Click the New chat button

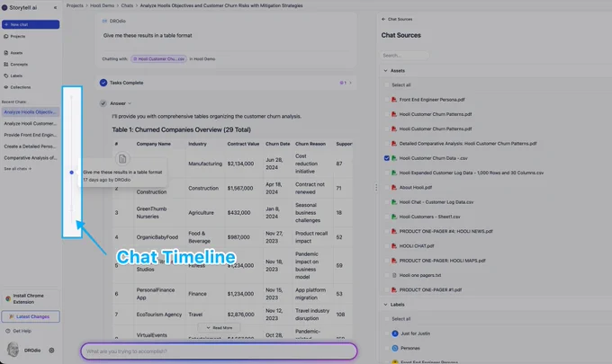coord(31,24)
